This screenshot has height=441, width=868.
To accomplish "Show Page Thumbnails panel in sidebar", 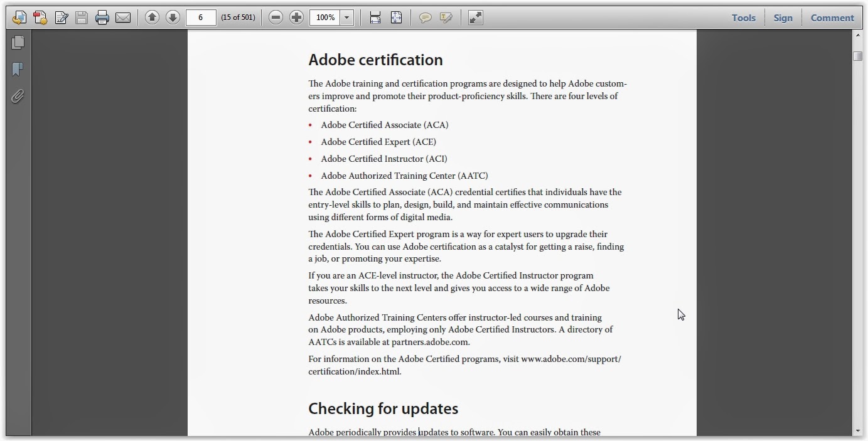I will [18, 42].
